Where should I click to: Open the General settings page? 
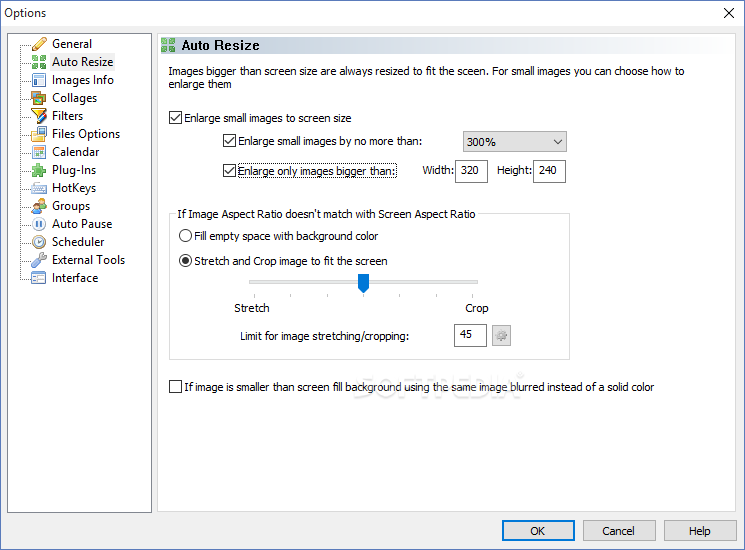pyautogui.click(x=72, y=44)
